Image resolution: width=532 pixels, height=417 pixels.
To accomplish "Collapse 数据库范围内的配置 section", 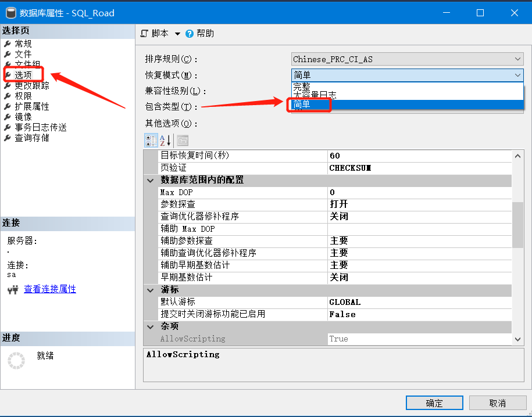I will (151, 181).
